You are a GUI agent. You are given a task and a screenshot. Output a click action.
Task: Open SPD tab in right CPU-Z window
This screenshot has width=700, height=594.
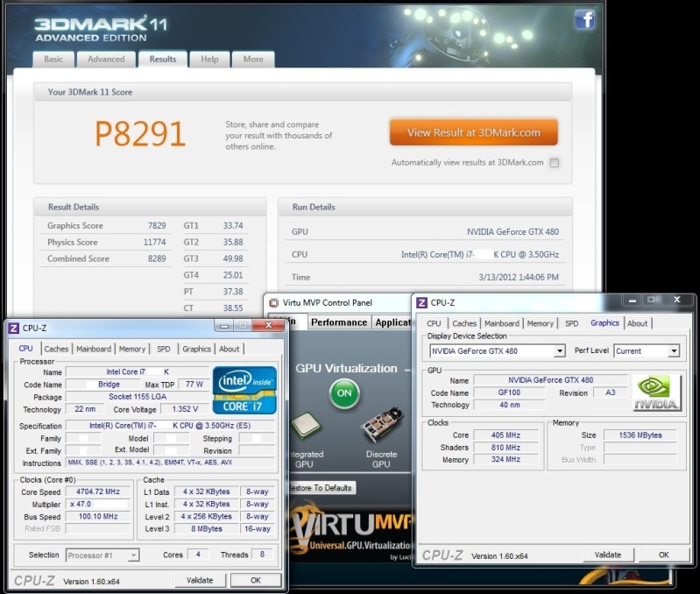pyautogui.click(x=572, y=323)
